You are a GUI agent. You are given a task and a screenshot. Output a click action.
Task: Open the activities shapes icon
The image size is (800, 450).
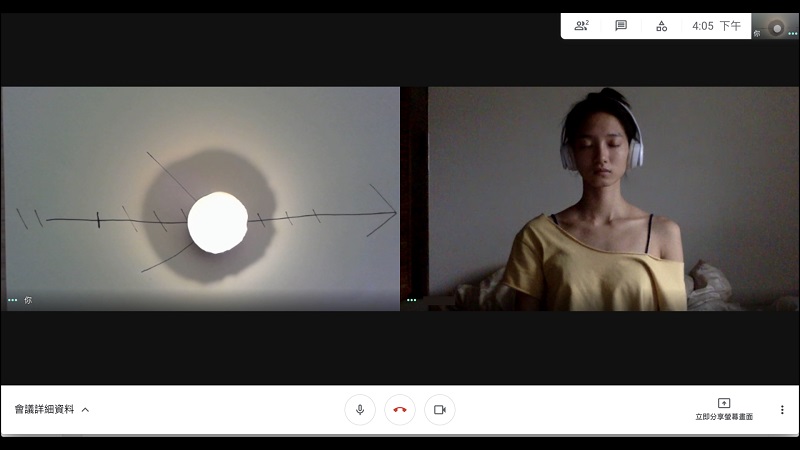662,26
